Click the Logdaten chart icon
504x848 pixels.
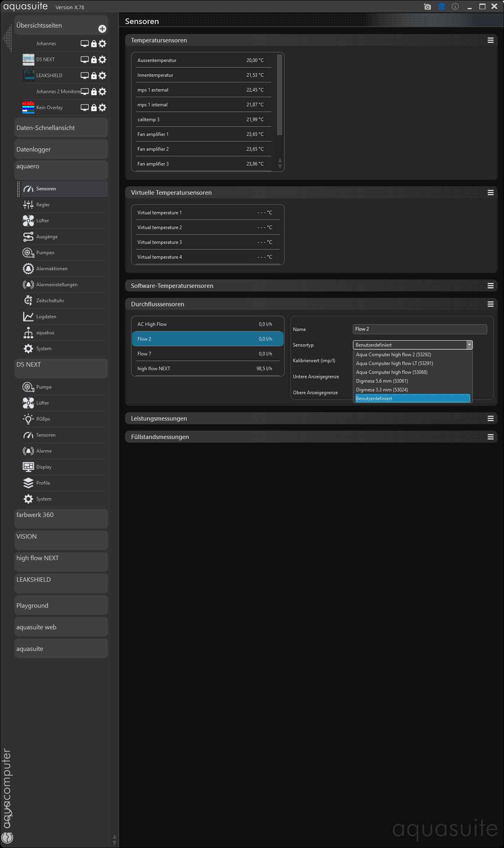pos(28,317)
